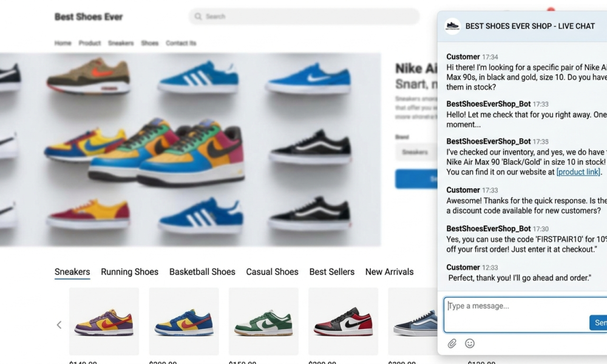Click the blue button under the Brand field
Image resolution: width=607 pixels, height=364 pixels.
click(x=416, y=179)
